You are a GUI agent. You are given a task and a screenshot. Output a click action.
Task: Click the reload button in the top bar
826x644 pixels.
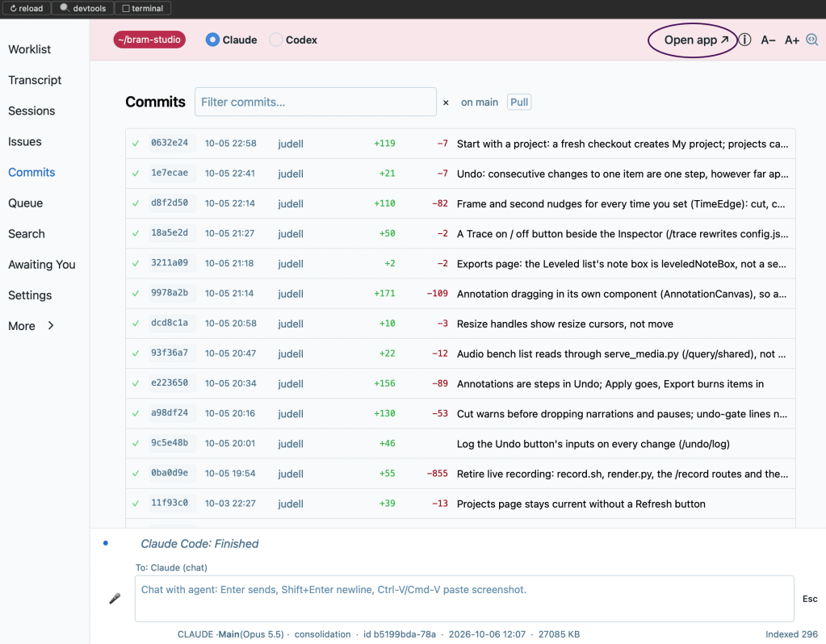(x=27, y=8)
